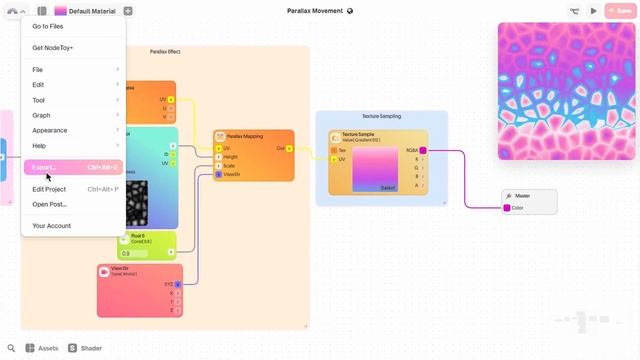The width and height of the screenshot is (640, 360).
Task: Open the NodeToy logo main menu
Action: pos(16,11)
